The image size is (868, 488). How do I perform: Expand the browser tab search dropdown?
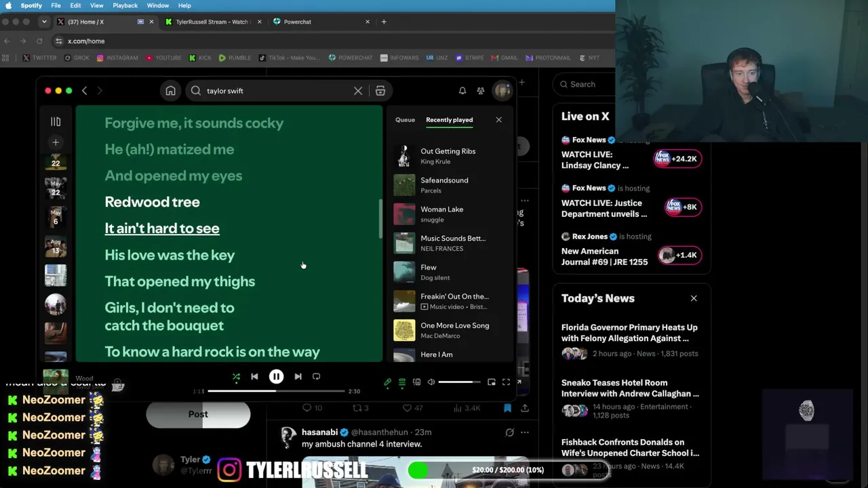point(44,22)
